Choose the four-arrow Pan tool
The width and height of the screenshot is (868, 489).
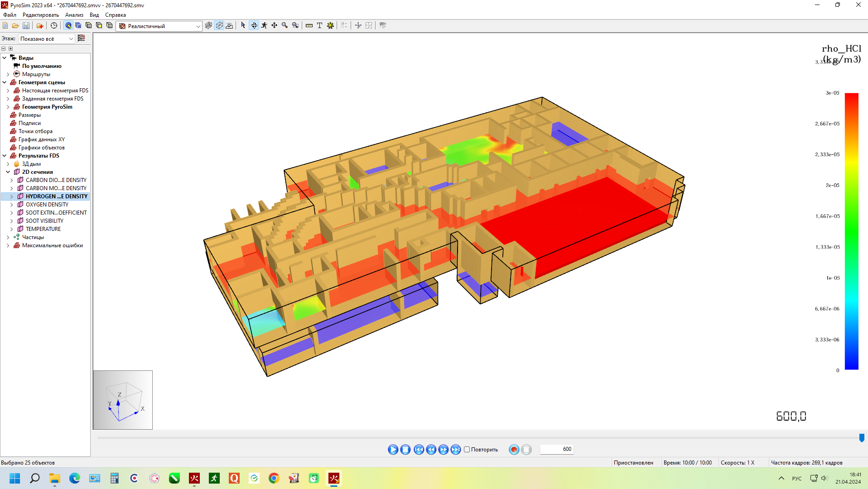click(274, 26)
